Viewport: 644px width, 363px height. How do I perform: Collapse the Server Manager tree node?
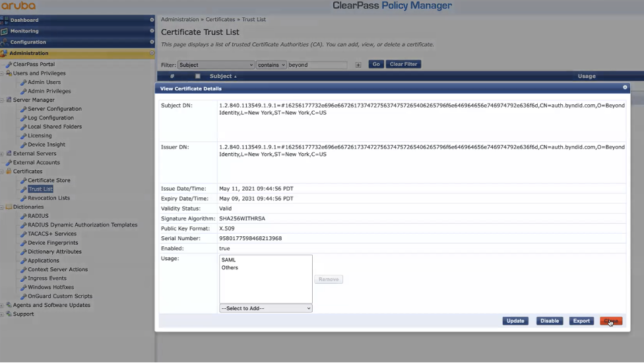[x=2, y=100]
